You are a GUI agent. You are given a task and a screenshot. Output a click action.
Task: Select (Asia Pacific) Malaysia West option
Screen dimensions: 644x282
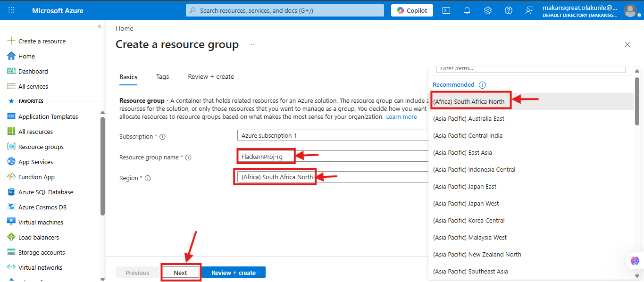531,237
